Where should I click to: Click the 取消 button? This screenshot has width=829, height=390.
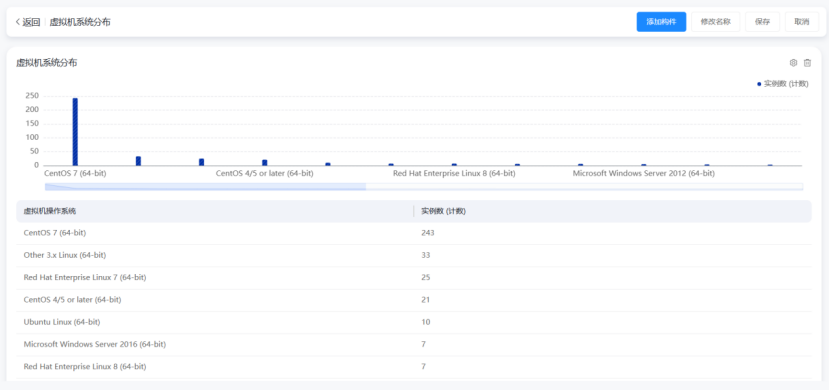pyautogui.click(x=802, y=22)
